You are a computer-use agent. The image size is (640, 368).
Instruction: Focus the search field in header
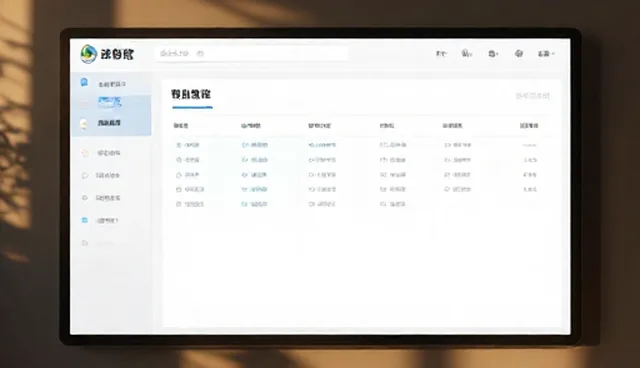tap(251, 53)
